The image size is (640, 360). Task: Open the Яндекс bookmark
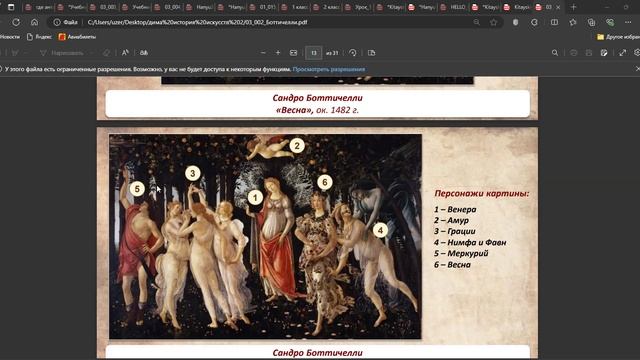tap(39, 37)
